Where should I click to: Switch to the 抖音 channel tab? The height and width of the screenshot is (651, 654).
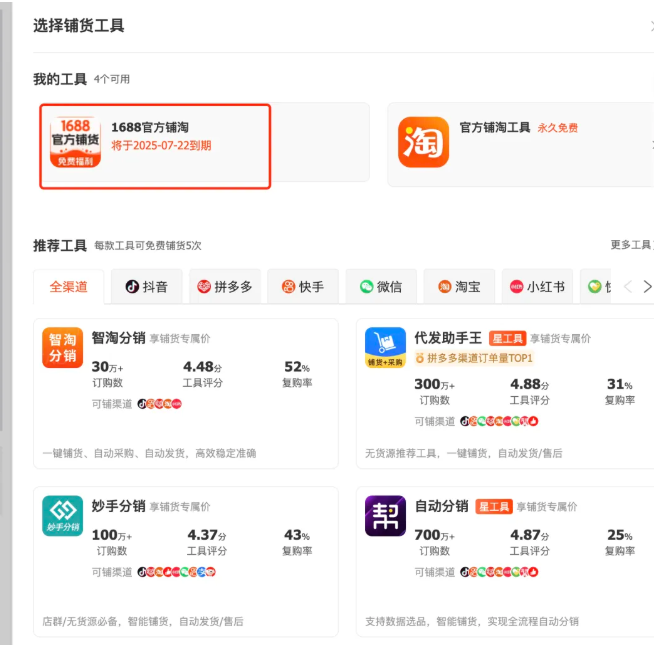[x=147, y=287]
